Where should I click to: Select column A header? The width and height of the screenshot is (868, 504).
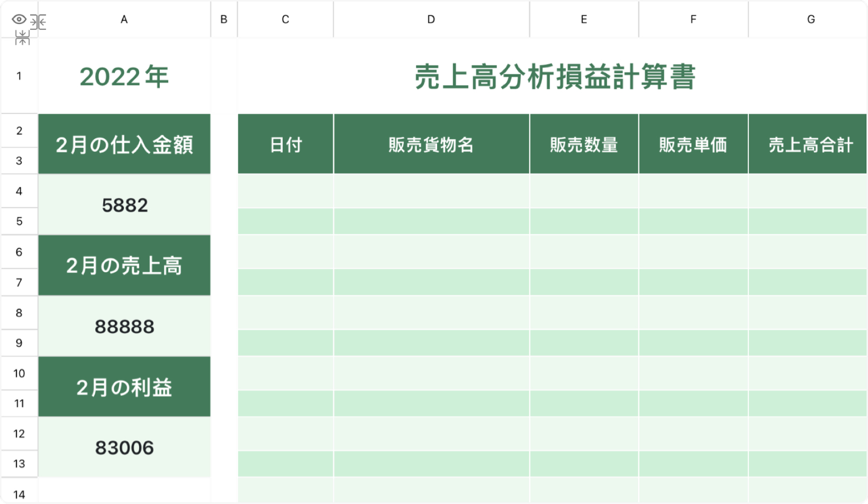click(x=124, y=20)
